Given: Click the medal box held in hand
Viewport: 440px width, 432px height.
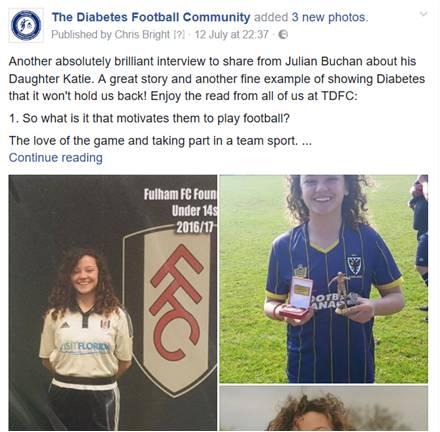Looking at the screenshot, I should [297, 298].
